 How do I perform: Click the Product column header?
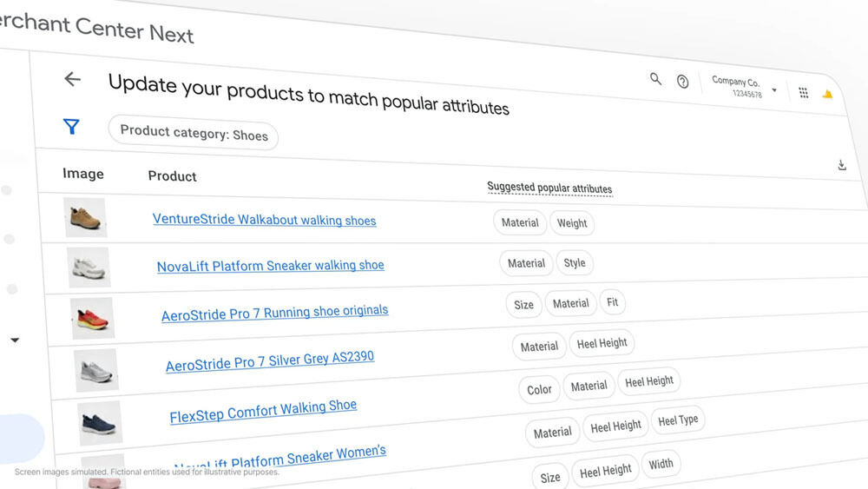coord(172,176)
